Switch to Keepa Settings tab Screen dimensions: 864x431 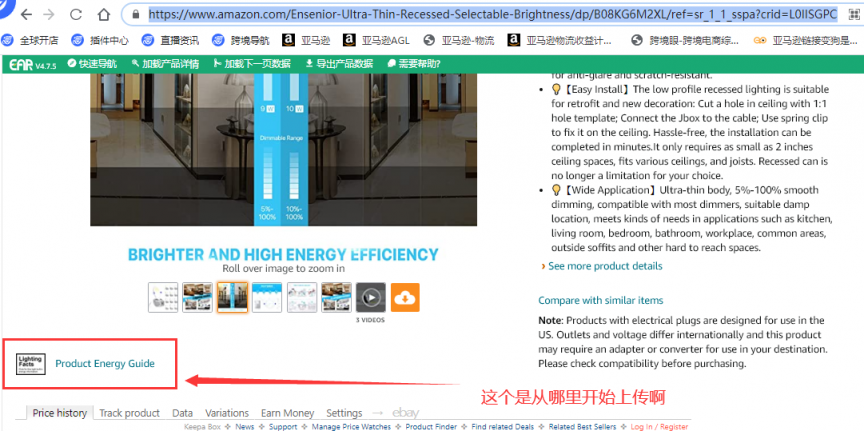344,413
